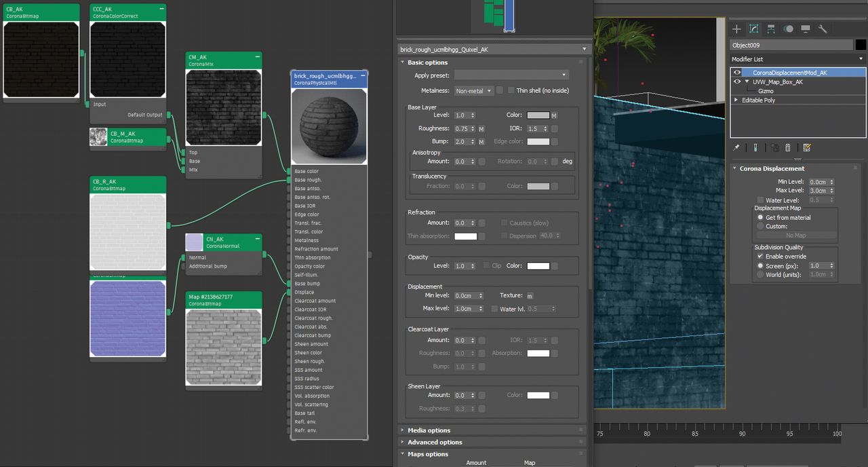Open the Base Layer color swatch
This screenshot has width=868, height=467.
538,115
